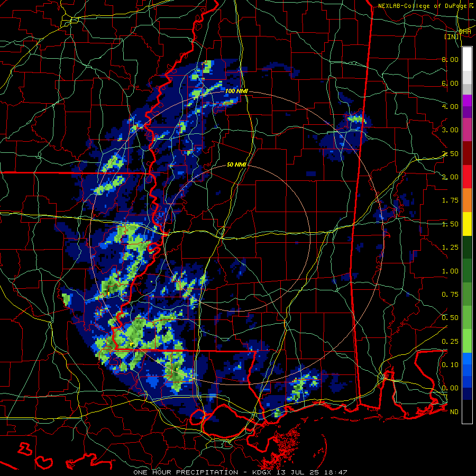
Task: Click the ND legend label
Action: (454, 412)
